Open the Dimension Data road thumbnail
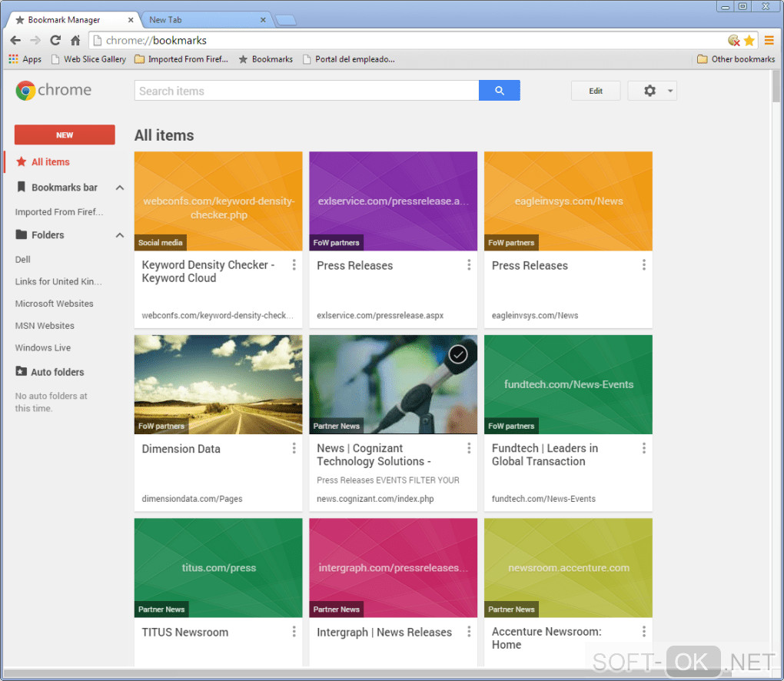Image resolution: width=784 pixels, height=681 pixels. click(x=218, y=384)
